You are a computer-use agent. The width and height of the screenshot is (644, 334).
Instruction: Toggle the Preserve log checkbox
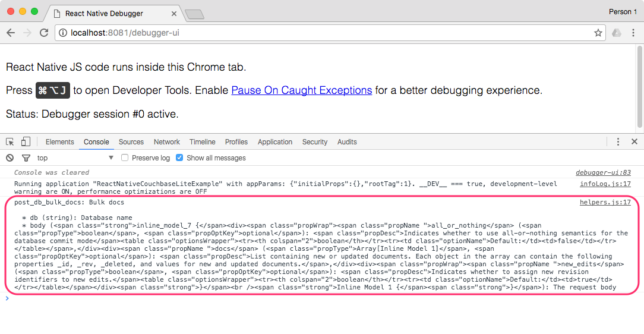tap(125, 157)
